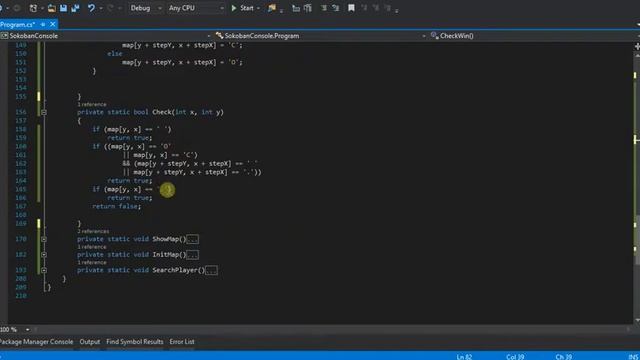Viewport: 640px width, 360px height.
Task: Go to the previous bookmark
Action: coord(364,8)
